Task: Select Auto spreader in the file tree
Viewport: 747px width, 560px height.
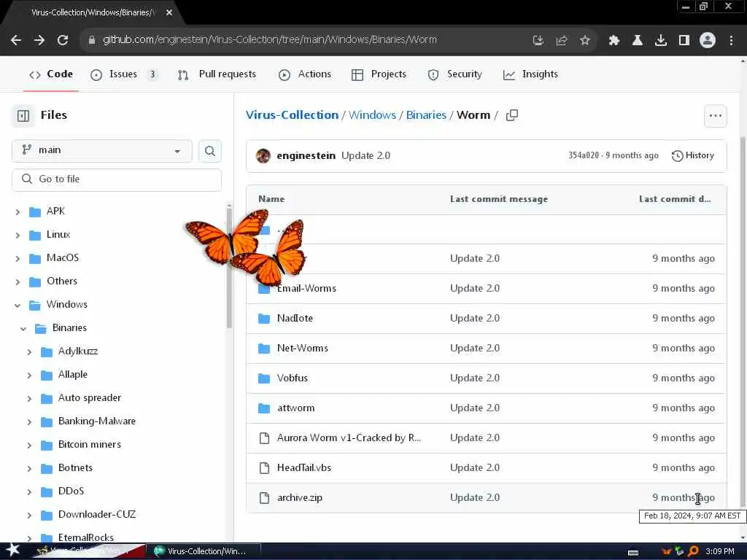Action: coord(90,397)
